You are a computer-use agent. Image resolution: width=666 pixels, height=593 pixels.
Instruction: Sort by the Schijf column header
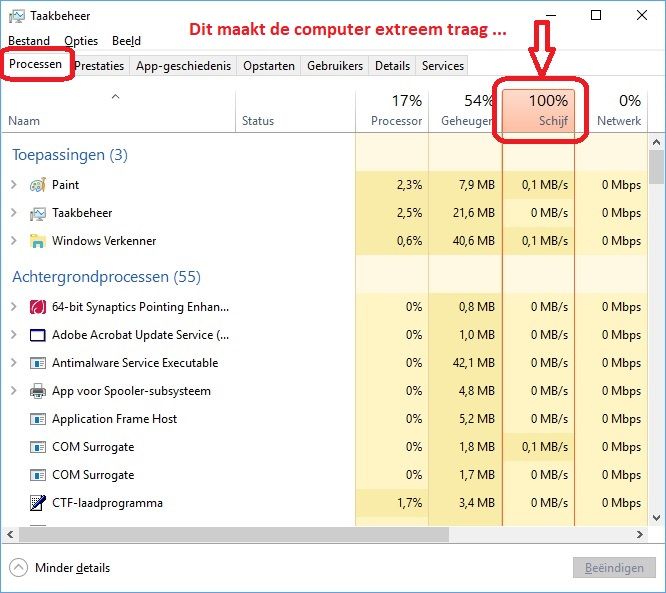538,111
